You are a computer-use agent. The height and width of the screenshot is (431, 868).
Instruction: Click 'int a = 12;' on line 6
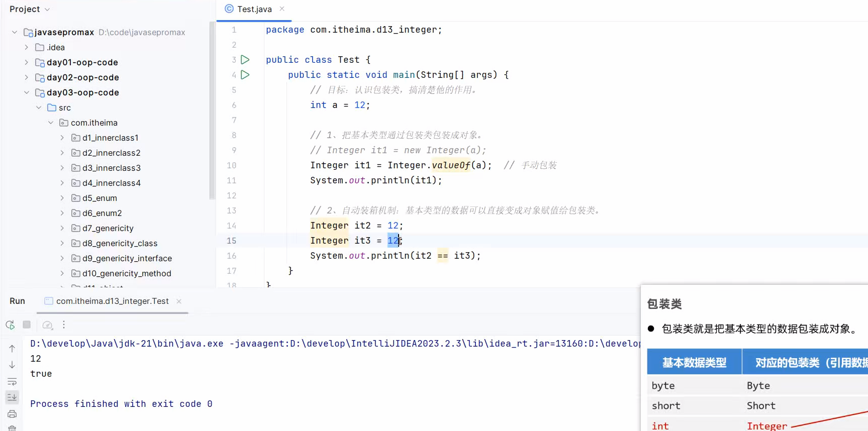(340, 105)
